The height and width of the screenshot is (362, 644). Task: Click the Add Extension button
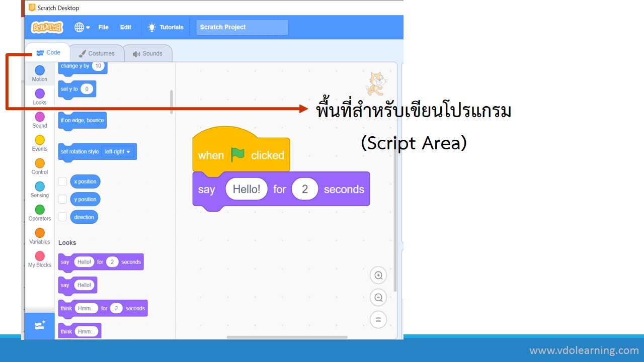(40, 326)
